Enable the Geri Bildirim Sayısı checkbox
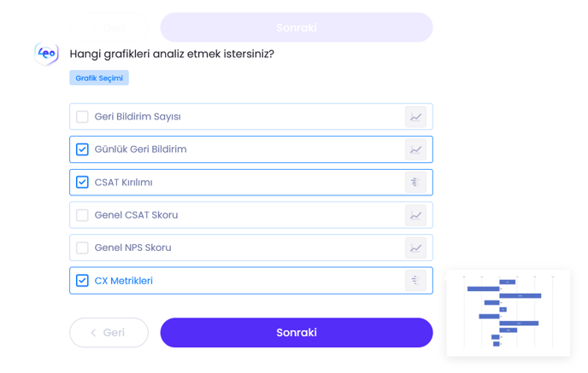The image size is (588, 373). coord(82,117)
